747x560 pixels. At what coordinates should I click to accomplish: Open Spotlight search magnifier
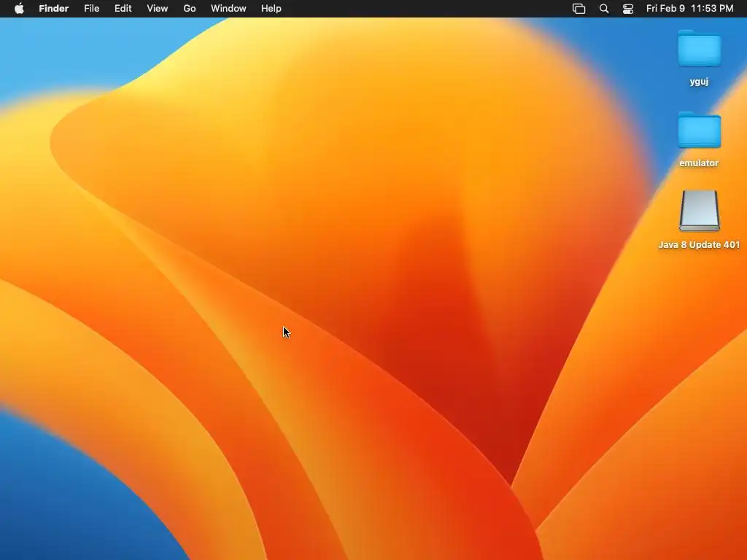[x=603, y=9]
